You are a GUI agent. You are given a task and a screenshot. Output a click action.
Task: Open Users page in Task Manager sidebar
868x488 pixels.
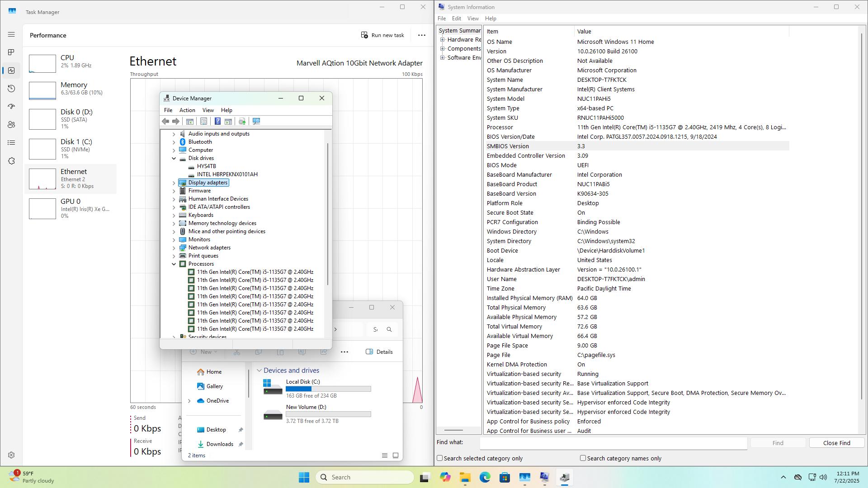(11, 125)
